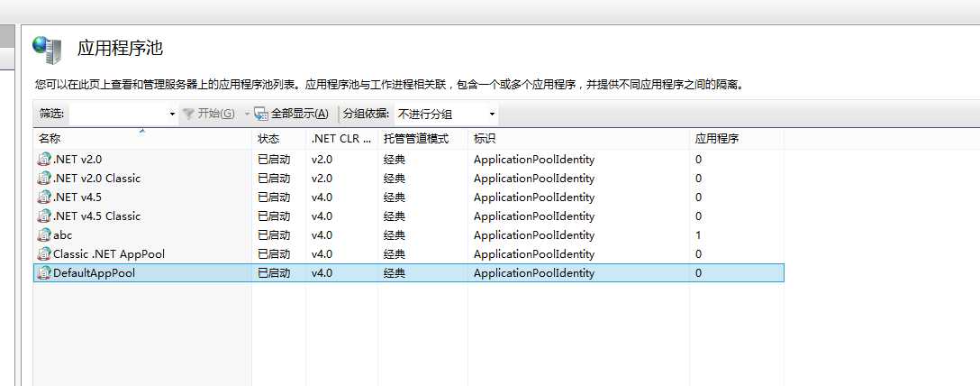Sort by the 状态 column header
This screenshot has height=386, width=980.
tap(278, 139)
